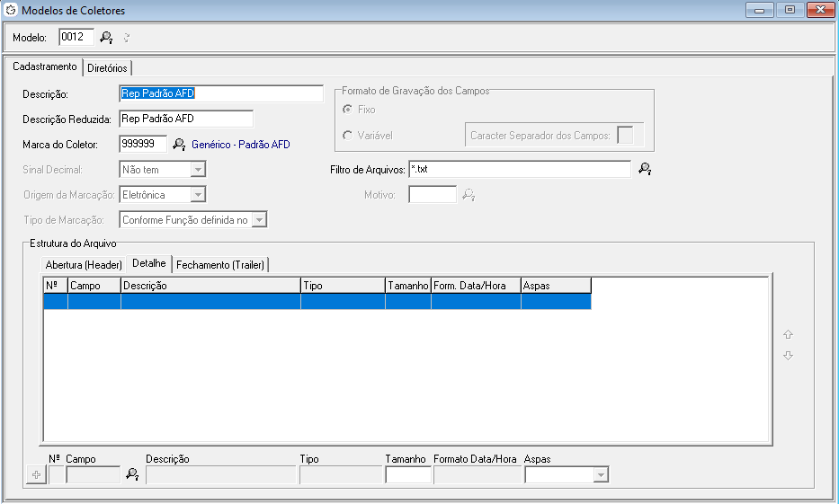This screenshot has height=504, width=839.
Task: Open the Aspas dropdown at bottom
Action: [601, 475]
